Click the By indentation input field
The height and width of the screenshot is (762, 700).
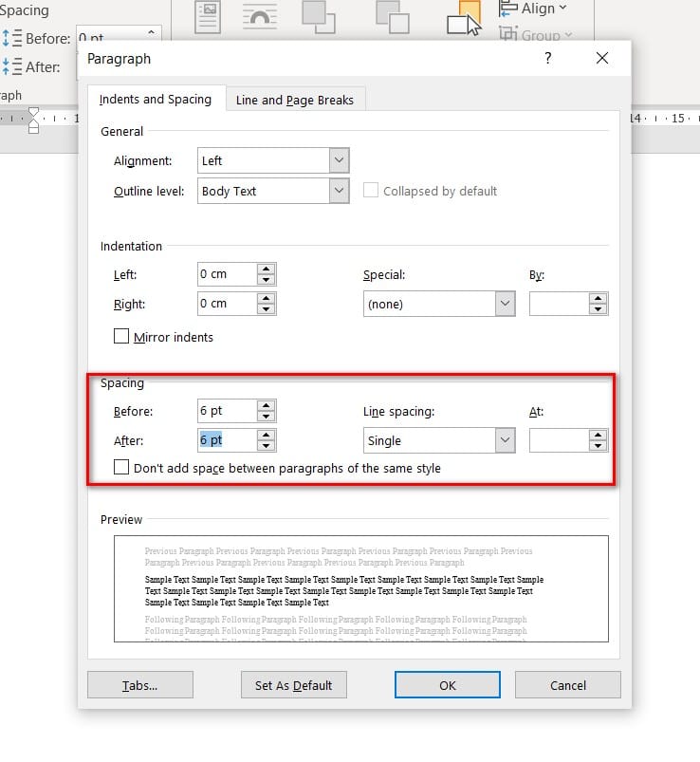point(559,305)
